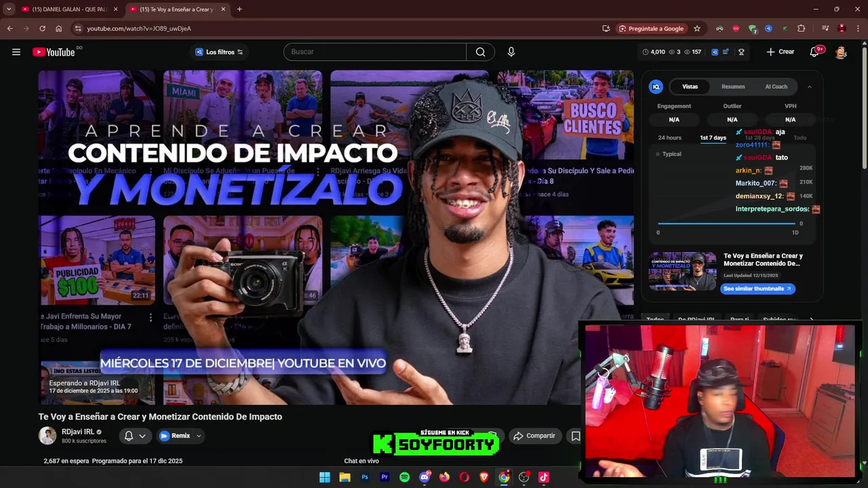Expand the notification bell options chevron
The width and height of the screenshot is (868, 488).
tap(142, 436)
